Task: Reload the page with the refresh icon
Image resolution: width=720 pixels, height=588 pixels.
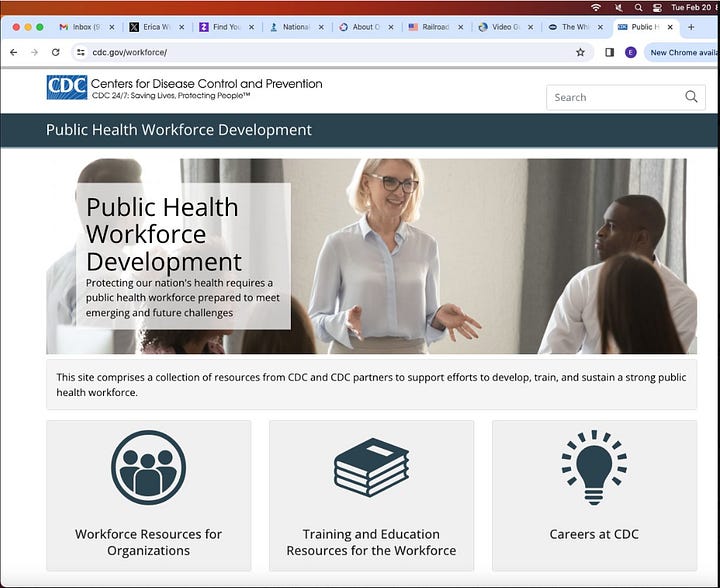Action: pos(56,52)
